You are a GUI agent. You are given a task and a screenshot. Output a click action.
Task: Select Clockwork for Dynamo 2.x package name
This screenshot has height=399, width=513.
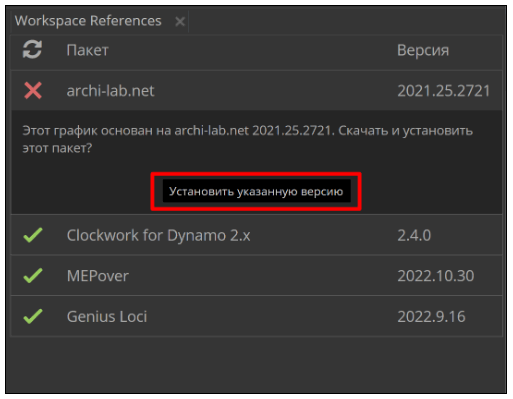coord(158,235)
